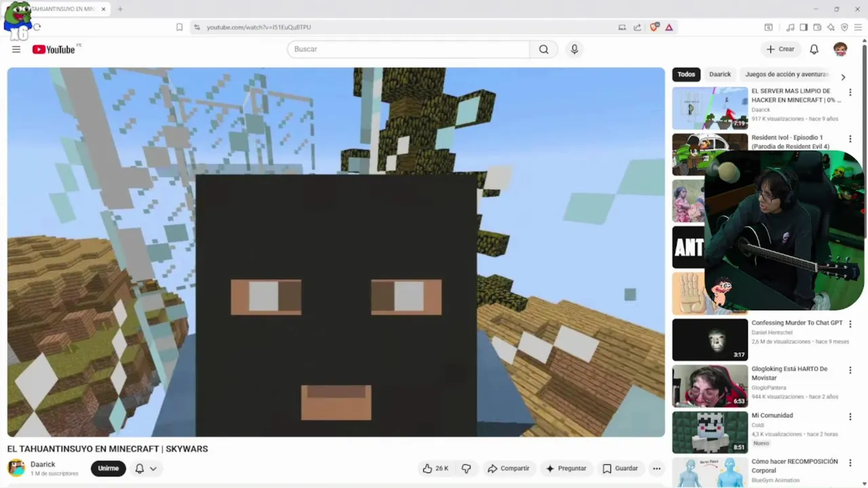Toggle the browser sidebar panel icon

[x=804, y=27]
